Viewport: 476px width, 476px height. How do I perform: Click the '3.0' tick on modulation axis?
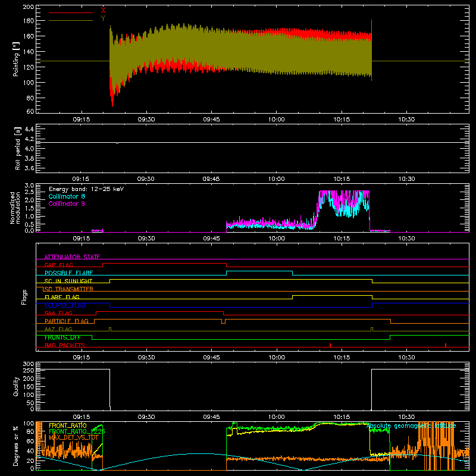pos(29,185)
